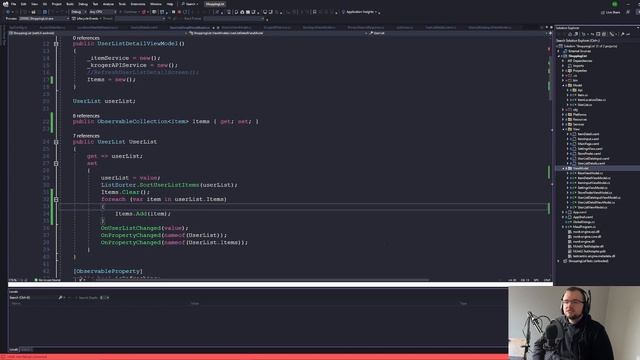Select AppShell.xaml file
Image resolution: width=640 pixels, height=360 pixels.
[583, 217]
